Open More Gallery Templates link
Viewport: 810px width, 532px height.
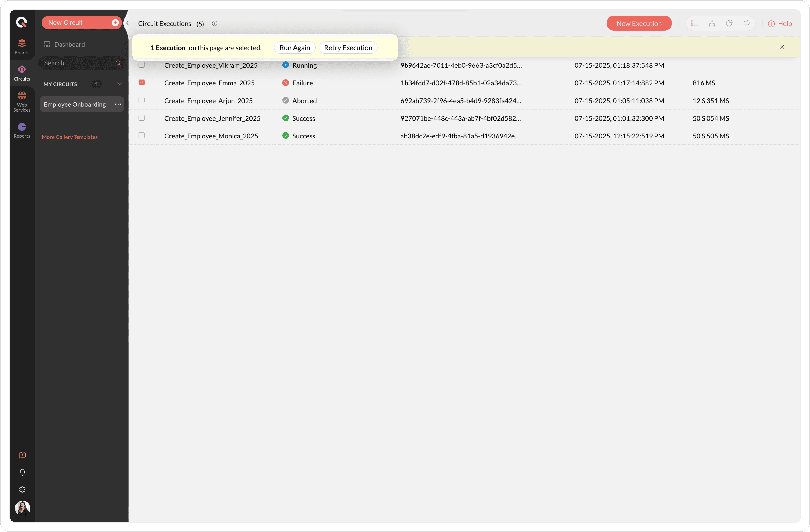pyautogui.click(x=69, y=137)
